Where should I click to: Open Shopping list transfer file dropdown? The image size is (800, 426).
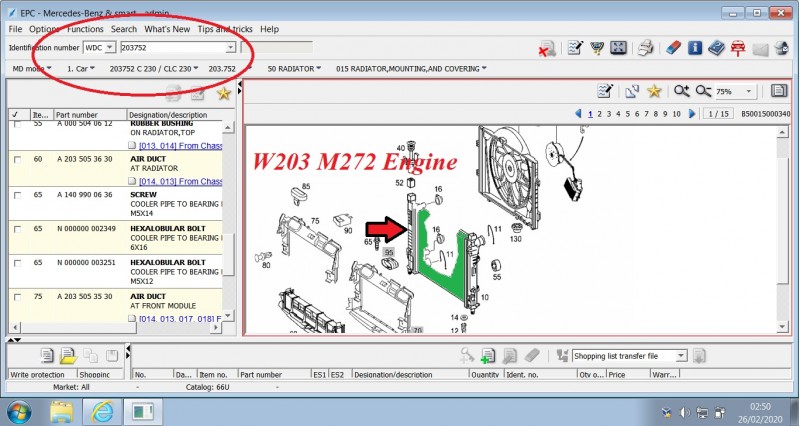click(681, 356)
